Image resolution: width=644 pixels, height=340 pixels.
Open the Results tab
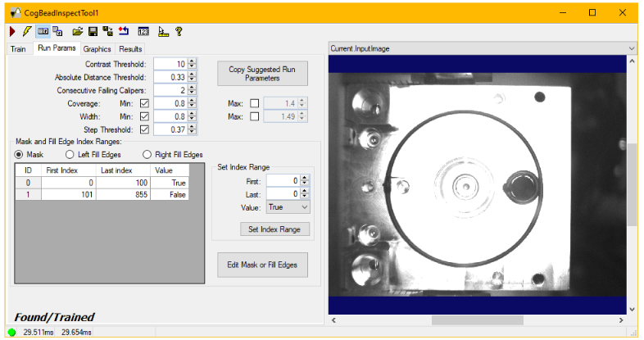130,49
